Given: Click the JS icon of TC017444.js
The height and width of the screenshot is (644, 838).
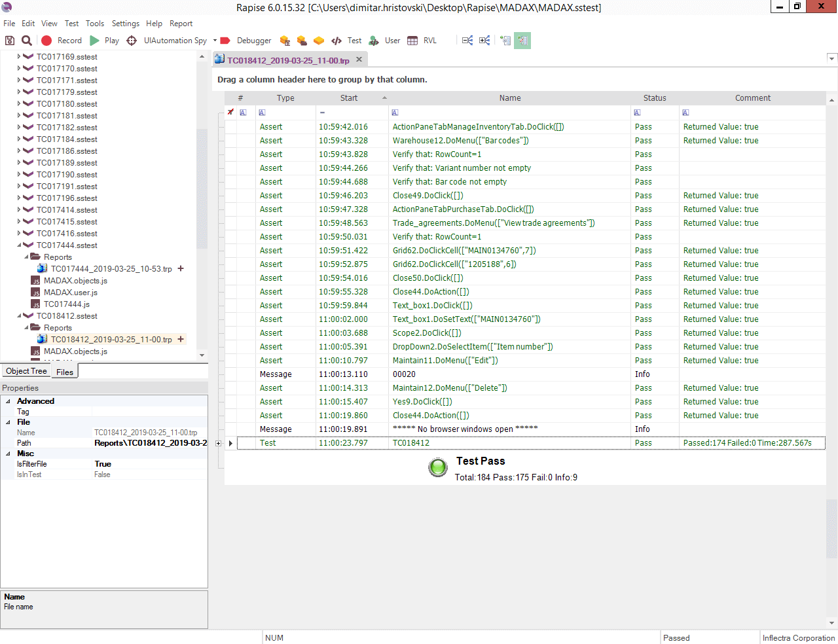Looking at the screenshot, I should 36,304.
